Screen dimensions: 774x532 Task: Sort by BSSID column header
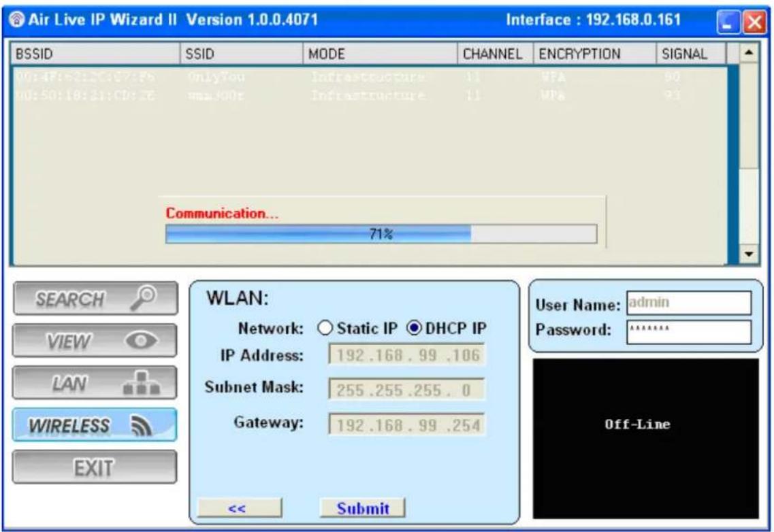[x=95, y=54]
